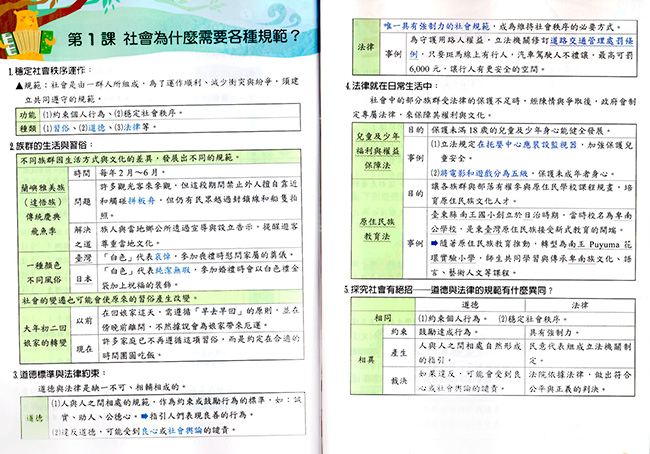
Task: Click the blue word 純潔無瑕
Action: (x=172, y=270)
